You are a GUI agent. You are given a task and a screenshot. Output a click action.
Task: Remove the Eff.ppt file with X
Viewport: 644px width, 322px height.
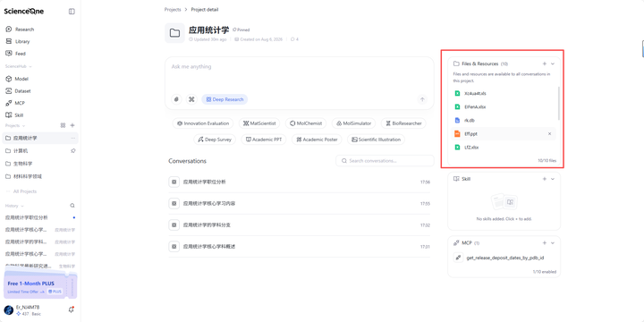coord(549,134)
